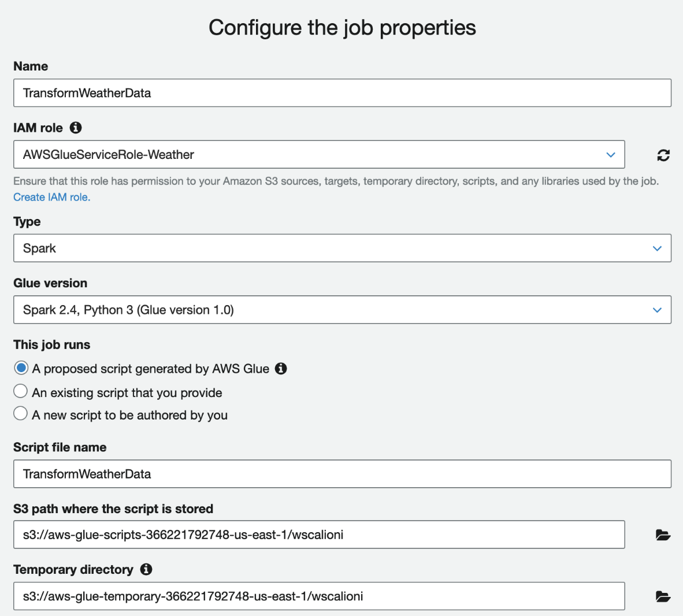Refresh the IAM role list
The height and width of the screenshot is (616, 683).
coord(663,155)
